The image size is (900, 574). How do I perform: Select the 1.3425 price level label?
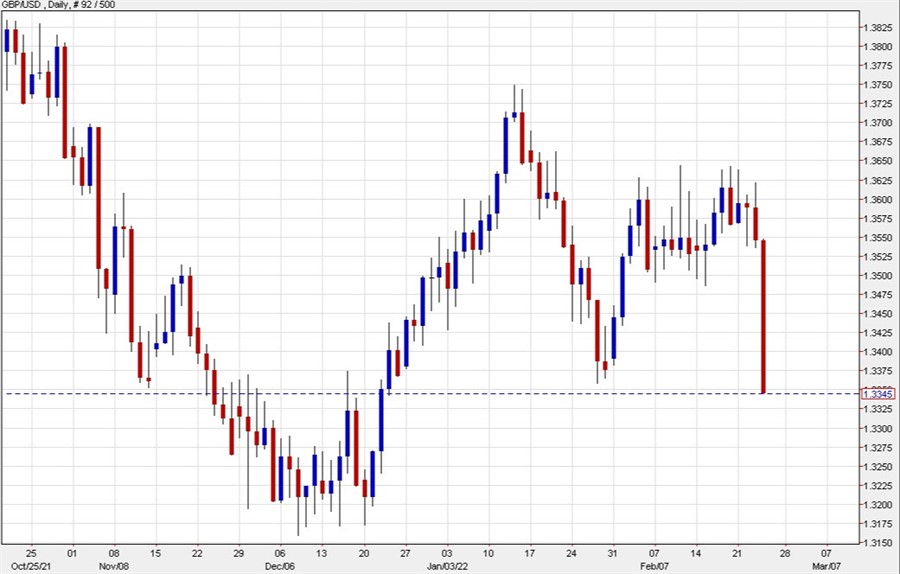coord(878,333)
